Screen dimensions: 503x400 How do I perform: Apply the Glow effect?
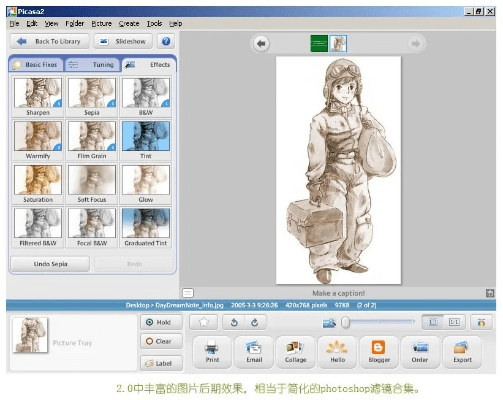point(146,184)
